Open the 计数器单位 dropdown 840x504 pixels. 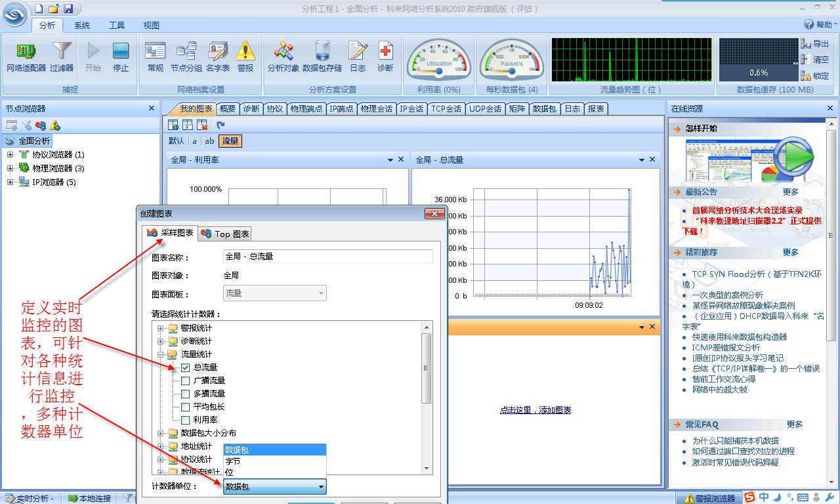click(274, 487)
